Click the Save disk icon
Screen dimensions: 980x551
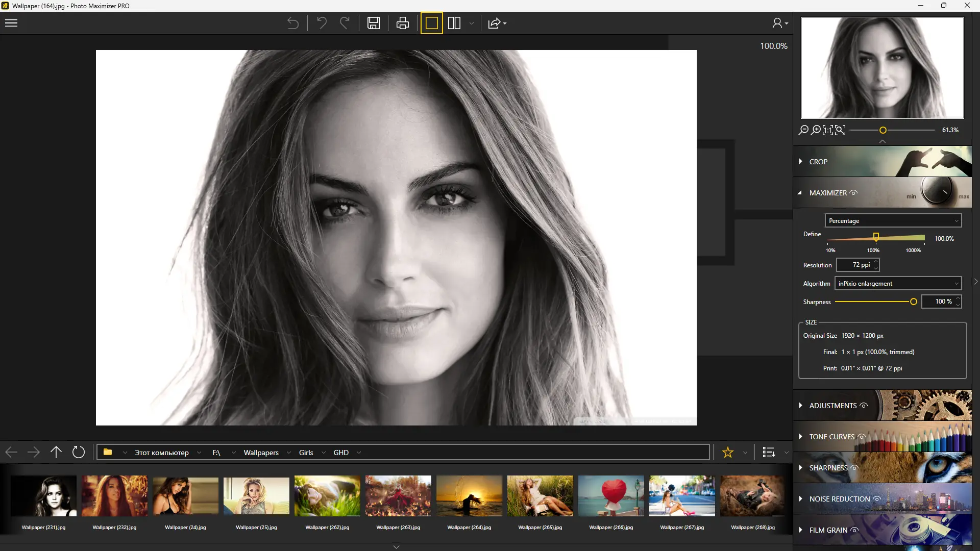click(374, 23)
